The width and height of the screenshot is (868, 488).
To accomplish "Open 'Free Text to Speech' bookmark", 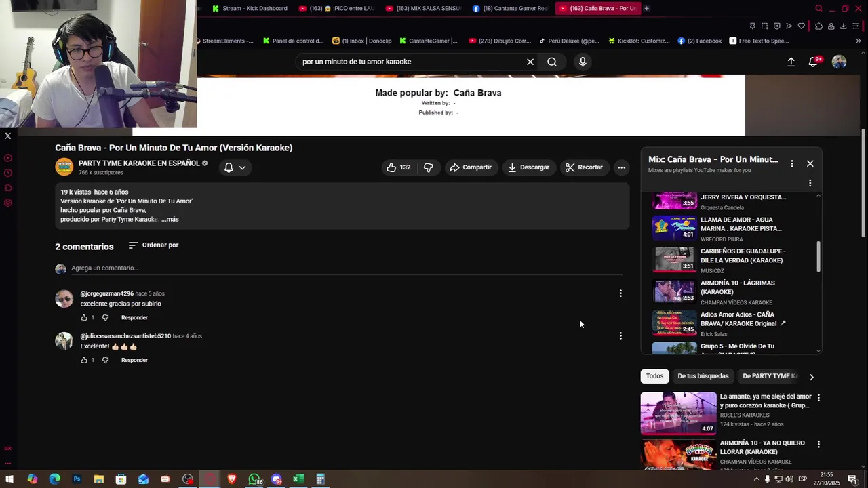I will click(x=759, y=41).
